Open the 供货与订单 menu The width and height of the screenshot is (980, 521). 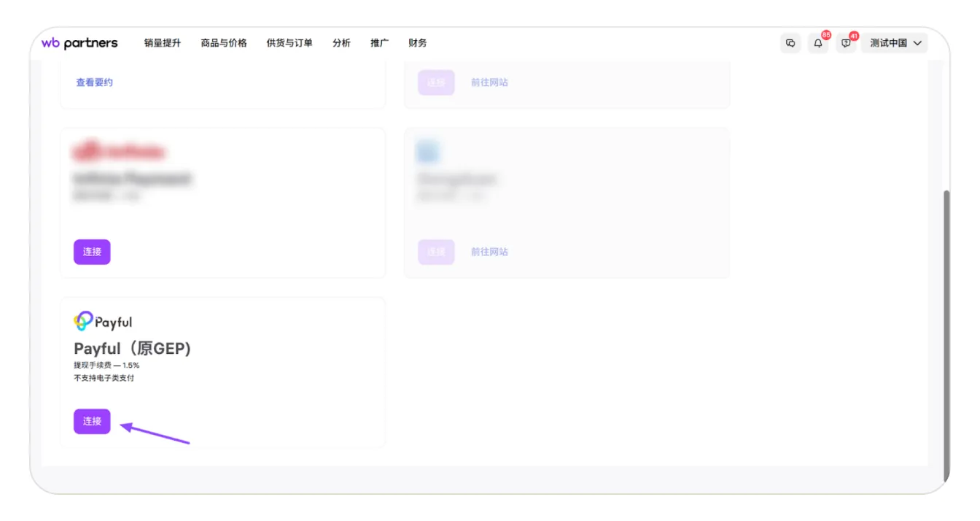coord(289,43)
